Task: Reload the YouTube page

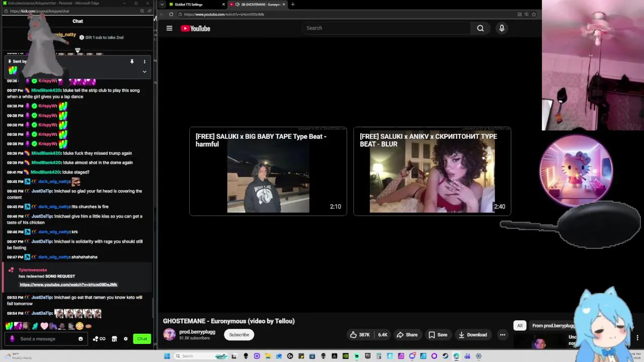Action: coord(171,15)
